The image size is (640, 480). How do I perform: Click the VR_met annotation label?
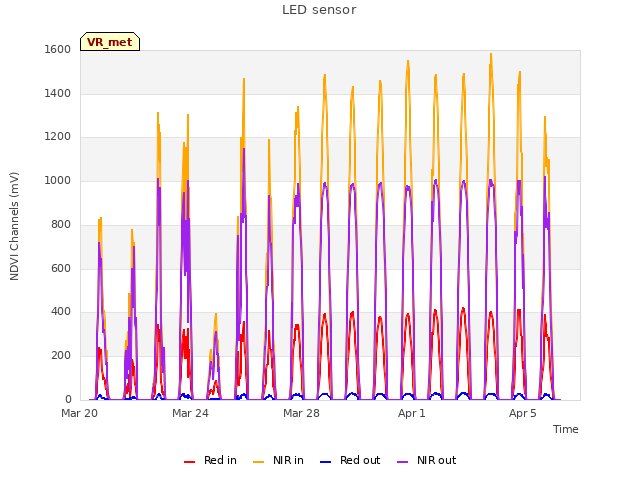pyautogui.click(x=110, y=42)
